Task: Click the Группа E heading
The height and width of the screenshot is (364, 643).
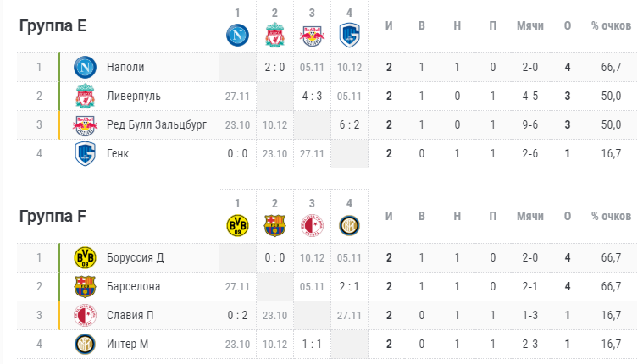Action: pyautogui.click(x=53, y=26)
